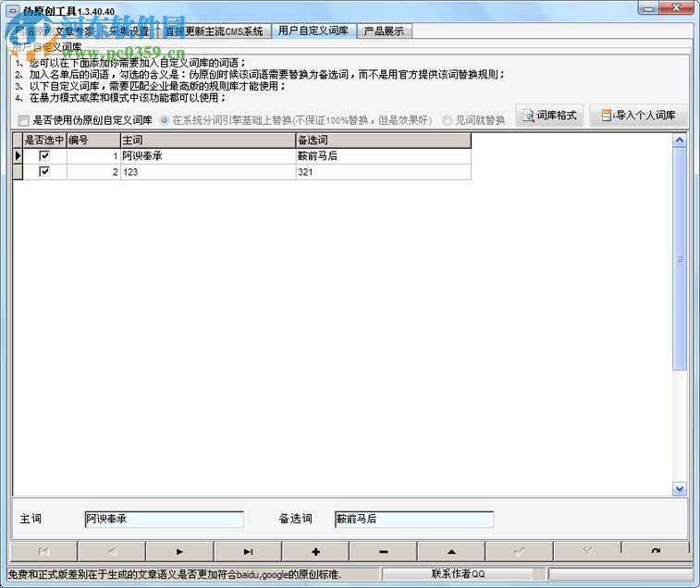Screen dimensions: 700x588
Task: Click the number 2 cell in 编号 column
Action: point(93,172)
